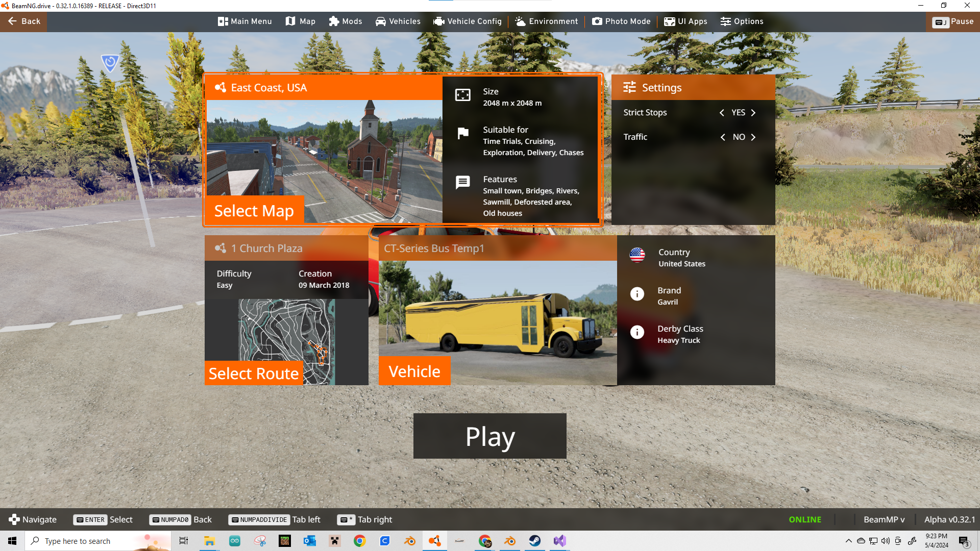This screenshot has height=551, width=980.
Task: Switch to BeamNG.drive taskbar icon
Action: 435,541
